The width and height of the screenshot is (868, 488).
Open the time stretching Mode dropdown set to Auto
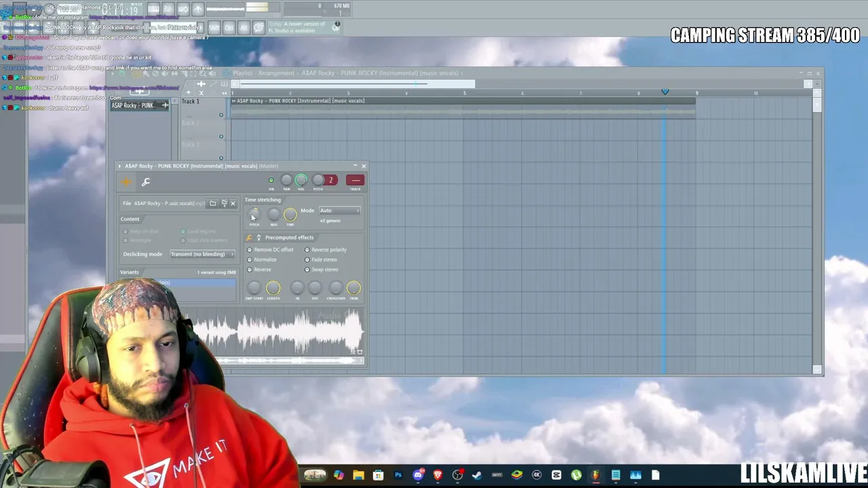(339, 211)
